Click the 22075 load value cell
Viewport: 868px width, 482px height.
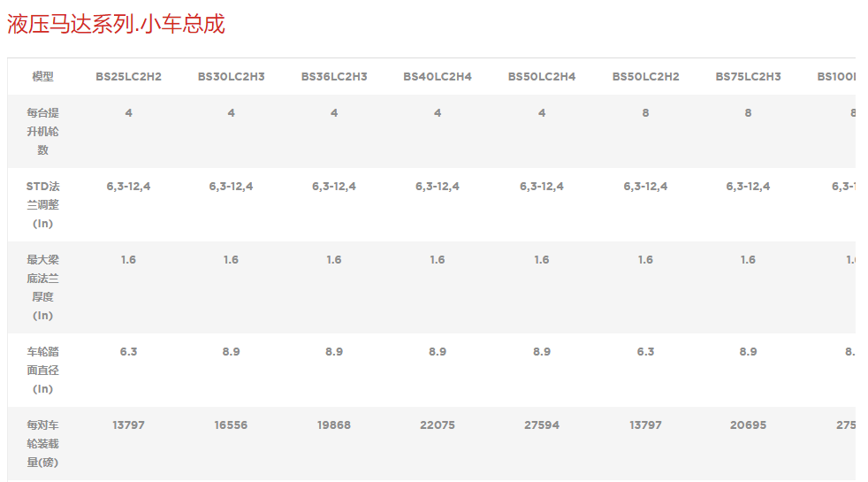(437, 425)
